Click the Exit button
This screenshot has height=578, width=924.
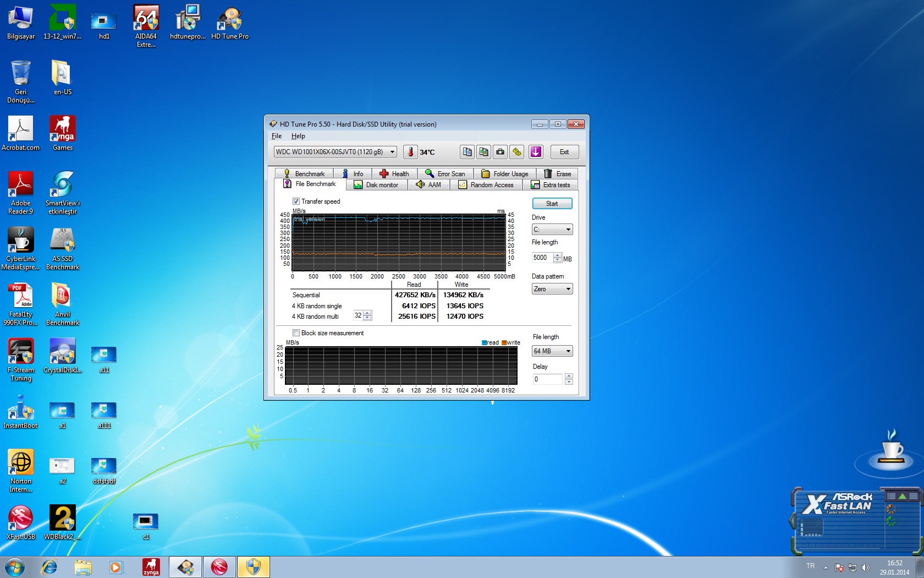pos(564,152)
